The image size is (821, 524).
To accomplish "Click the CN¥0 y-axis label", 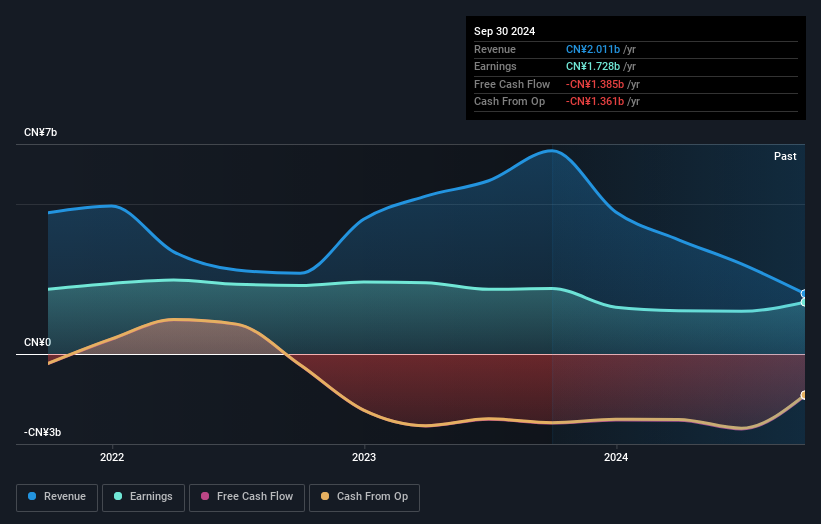I will tap(38, 342).
